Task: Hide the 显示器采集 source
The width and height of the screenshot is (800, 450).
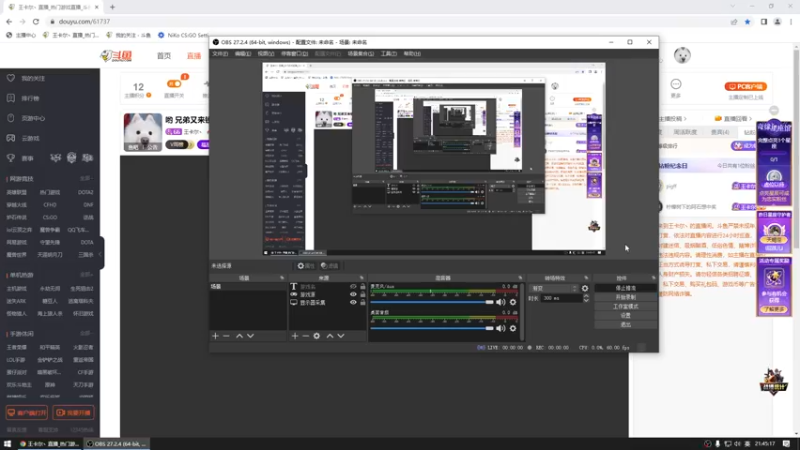Action: tap(353, 303)
